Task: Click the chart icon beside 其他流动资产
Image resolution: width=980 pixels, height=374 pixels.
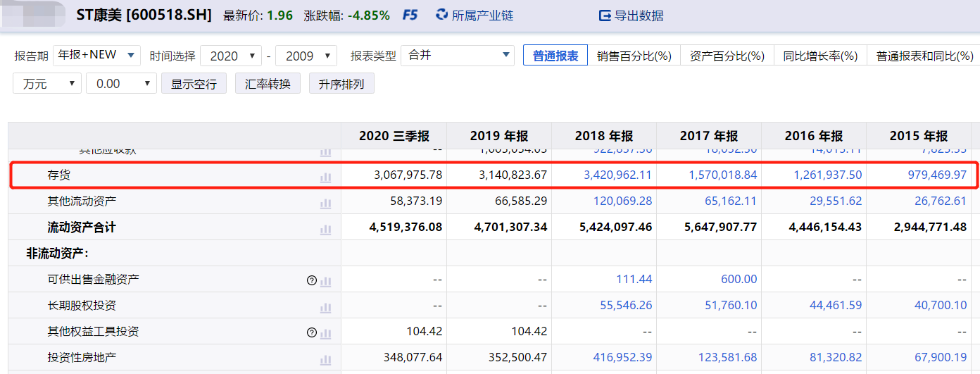Action: (325, 202)
